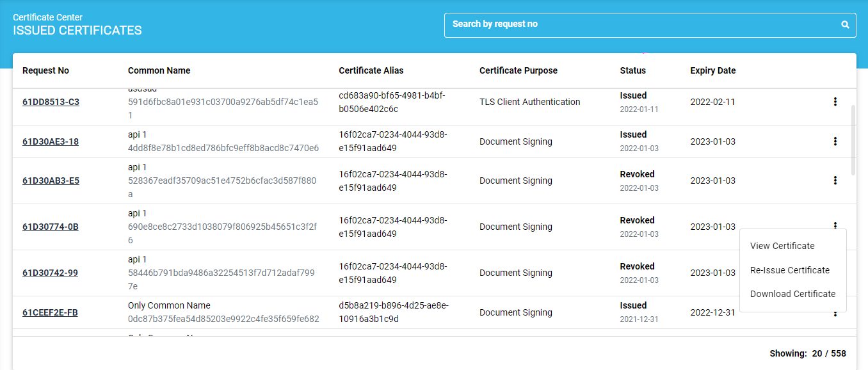The height and width of the screenshot is (370, 868).
Task: Click Only Common Name cell for 61CEEF2E-FB
Action: (x=169, y=305)
